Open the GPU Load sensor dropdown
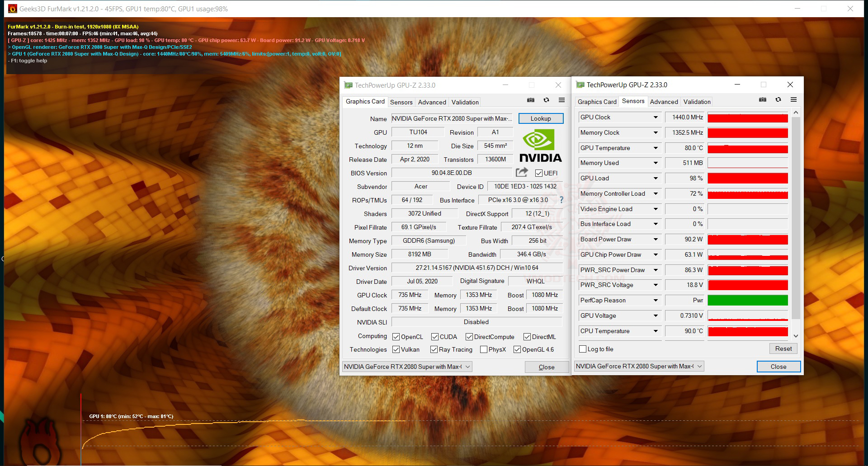 656,179
